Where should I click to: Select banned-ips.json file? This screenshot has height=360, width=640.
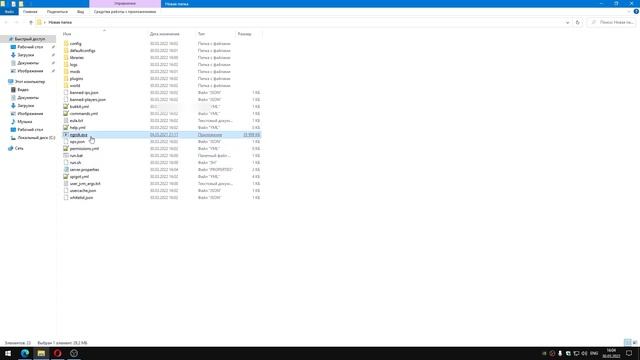click(84, 93)
